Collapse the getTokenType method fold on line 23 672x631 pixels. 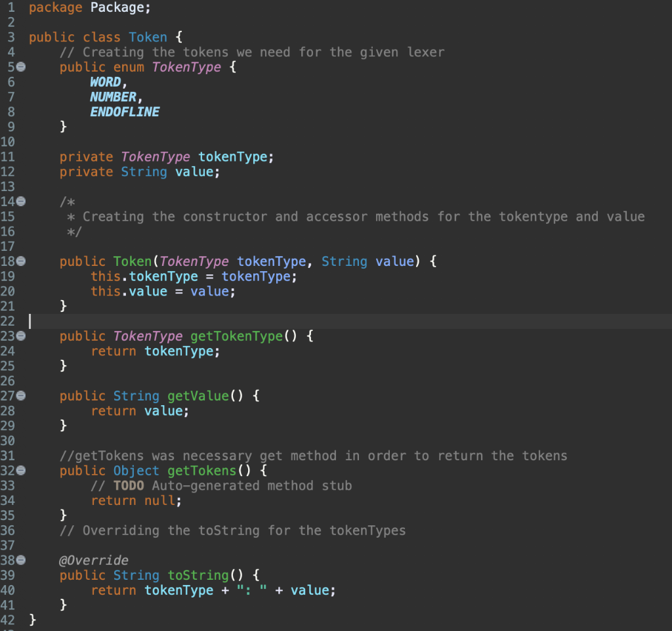tap(20, 336)
